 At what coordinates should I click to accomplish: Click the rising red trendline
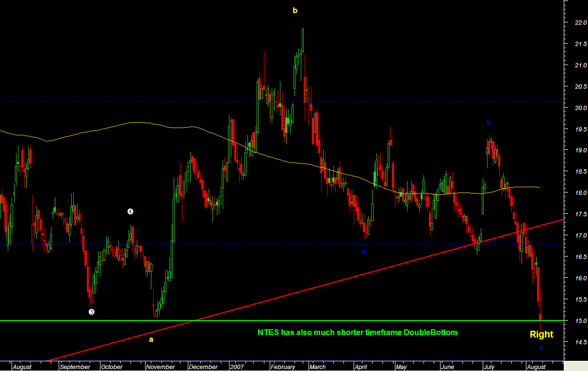[306, 290]
